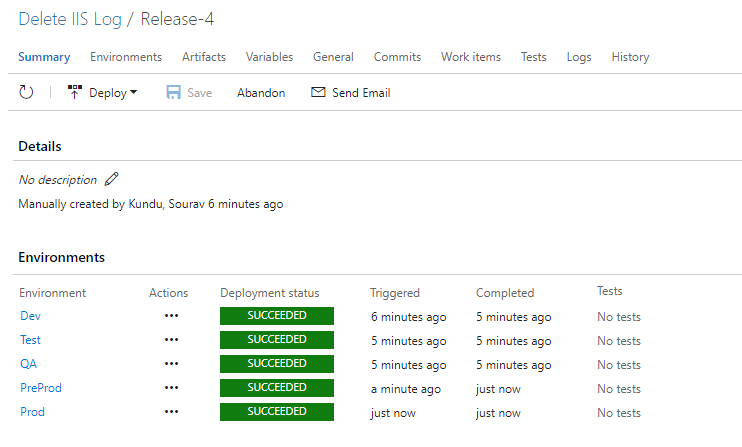742x447 pixels.
Task: Click the refresh icon in toolbar
Action: (27, 93)
